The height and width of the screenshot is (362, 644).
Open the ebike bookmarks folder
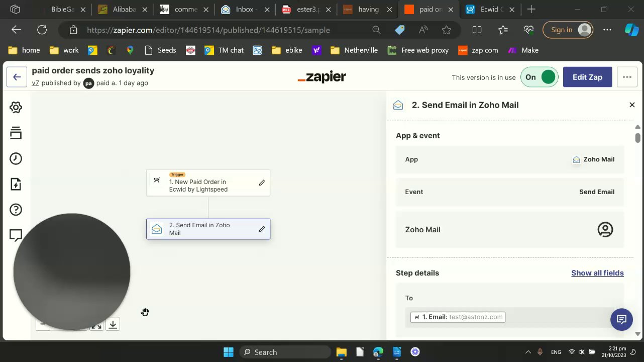tap(287, 50)
